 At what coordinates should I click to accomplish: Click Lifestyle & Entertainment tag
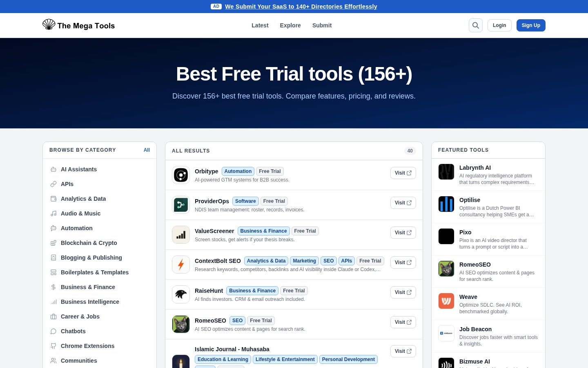[x=285, y=359]
